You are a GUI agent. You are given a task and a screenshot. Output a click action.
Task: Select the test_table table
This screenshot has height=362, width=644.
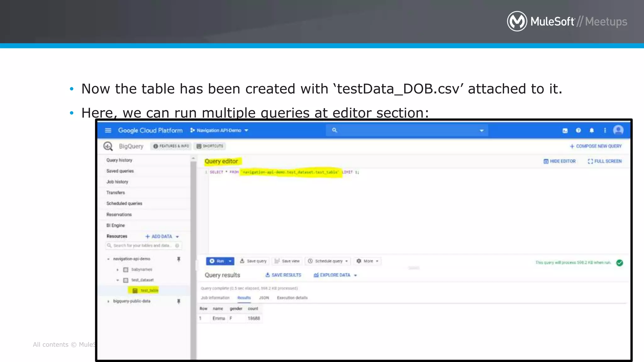[149, 290]
